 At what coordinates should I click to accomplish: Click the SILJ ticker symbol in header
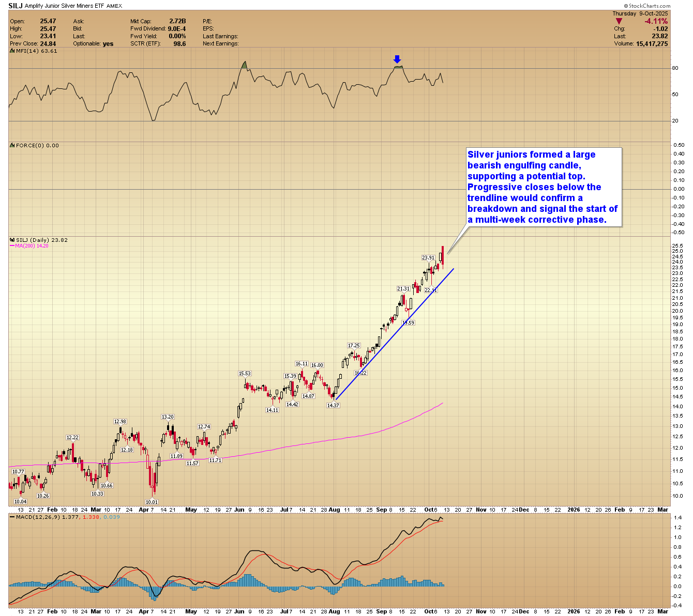(x=16, y=6)
